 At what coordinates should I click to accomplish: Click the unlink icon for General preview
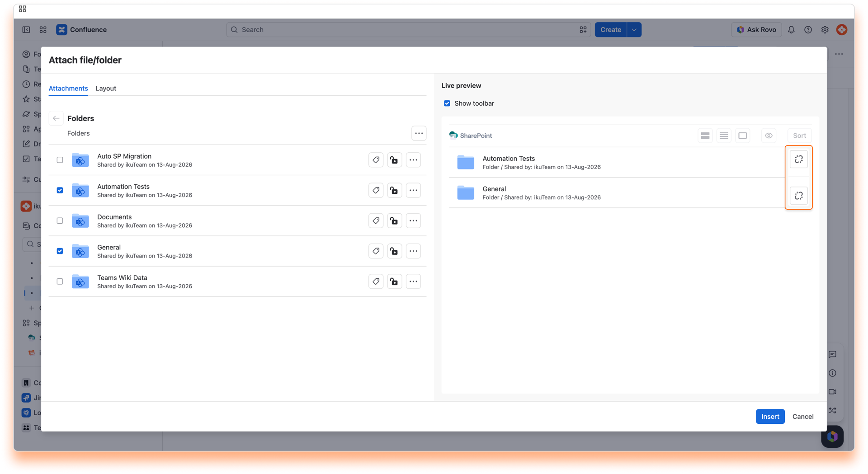click(799, 196)
